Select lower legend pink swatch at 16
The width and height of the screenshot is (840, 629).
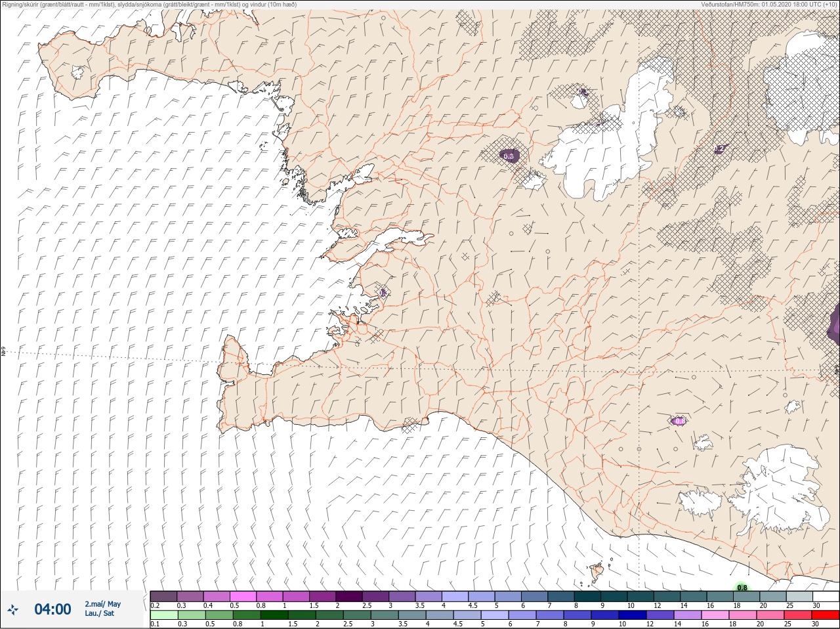point(715,615)
